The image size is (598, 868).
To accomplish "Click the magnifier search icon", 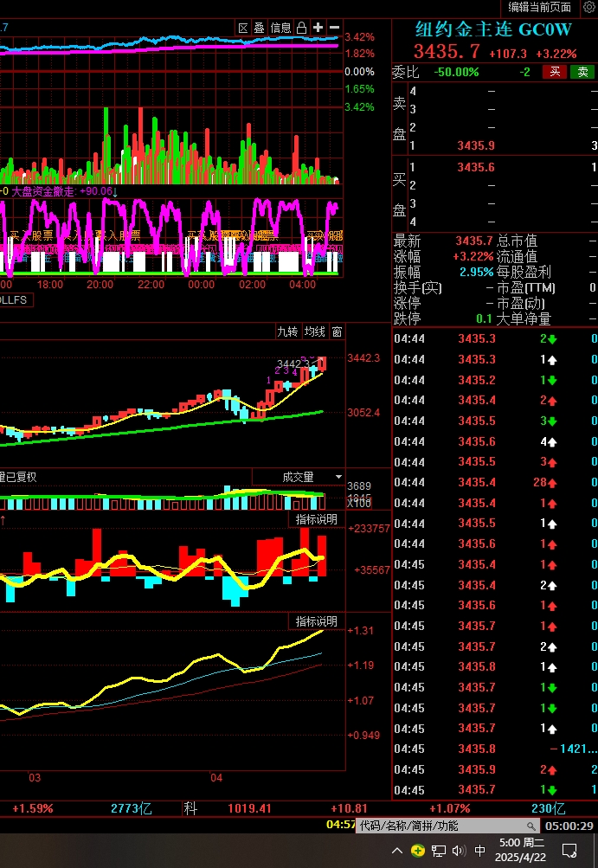I will coord(531,826).
